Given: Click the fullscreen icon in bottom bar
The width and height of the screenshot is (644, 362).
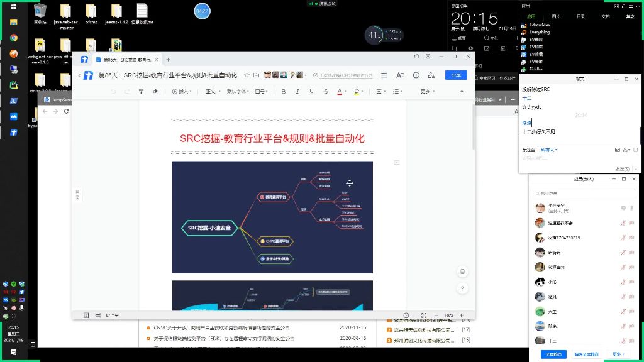Looking at the screenshot, I should pyautogui.click(x=424, y=315).
